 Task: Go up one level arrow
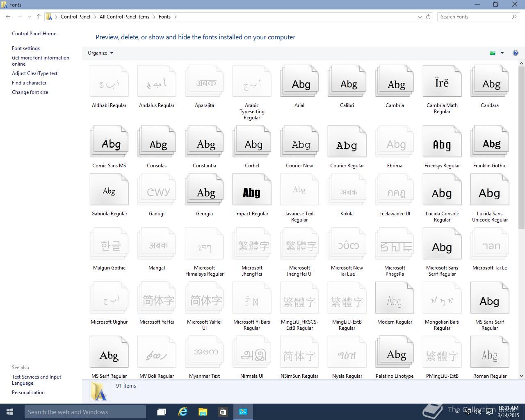[39, 17]
